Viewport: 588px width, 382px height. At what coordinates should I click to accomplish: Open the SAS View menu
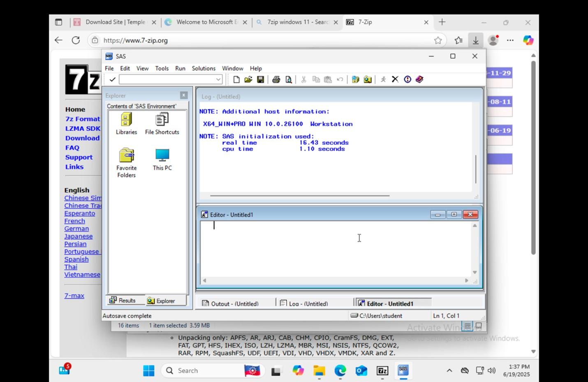pos(142,68)
